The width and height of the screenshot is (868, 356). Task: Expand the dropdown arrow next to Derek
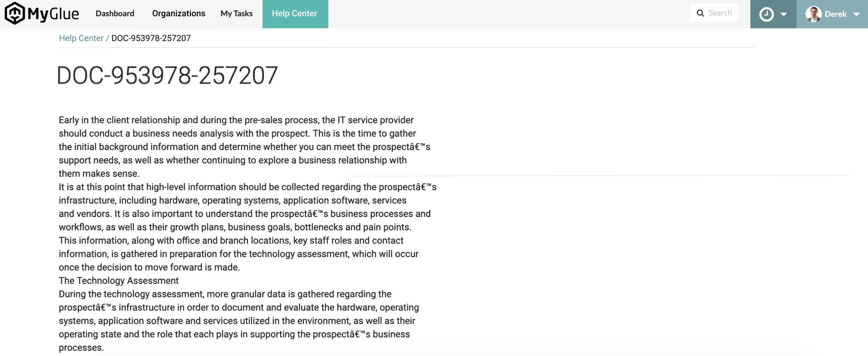pyautogui.click(x=856, y=14)
